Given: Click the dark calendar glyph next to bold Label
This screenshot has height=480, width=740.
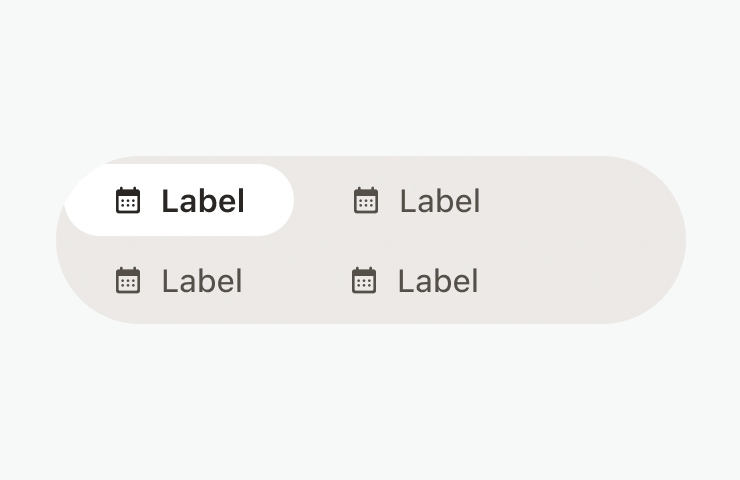Looking at the screenshot, I should point(128,201).
